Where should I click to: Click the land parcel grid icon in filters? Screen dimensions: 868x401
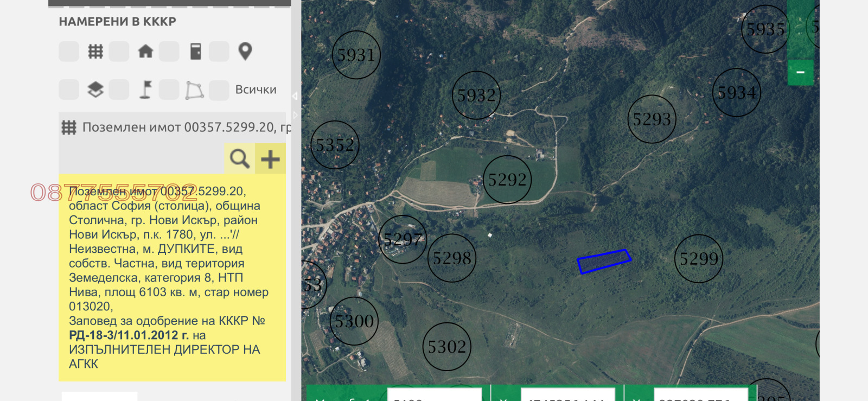point(95,52)
